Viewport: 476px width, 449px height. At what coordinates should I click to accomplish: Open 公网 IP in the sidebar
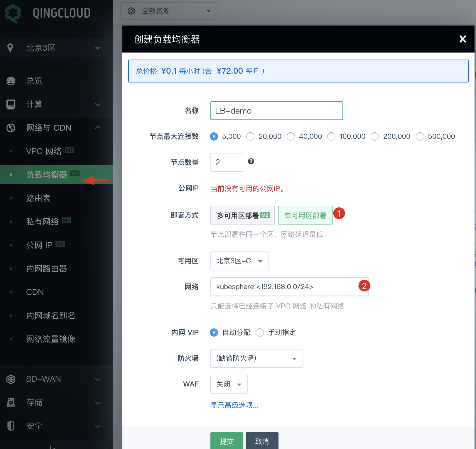pyautogui.click(x=39, y=245)
